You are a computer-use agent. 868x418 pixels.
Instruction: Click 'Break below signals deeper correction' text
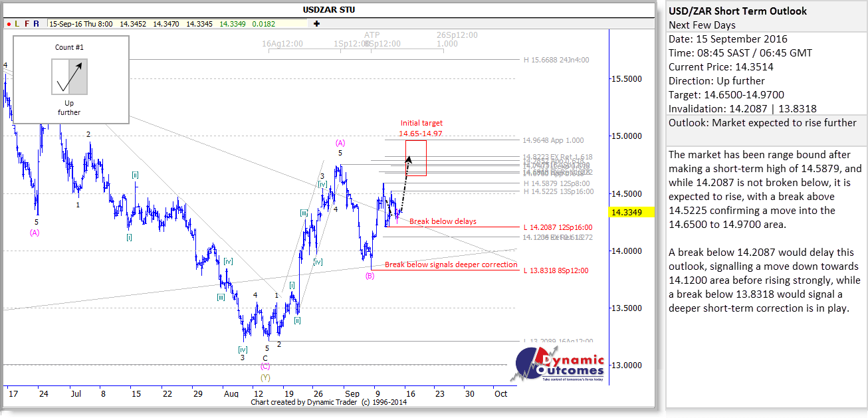pyautogui.click(x=451, y=264)
